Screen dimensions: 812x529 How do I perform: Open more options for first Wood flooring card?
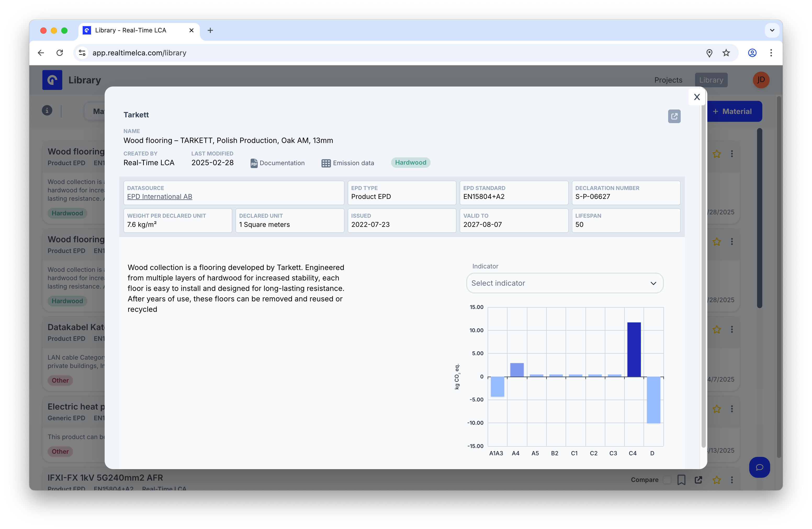pyautogui.click(x=732, y=154)
